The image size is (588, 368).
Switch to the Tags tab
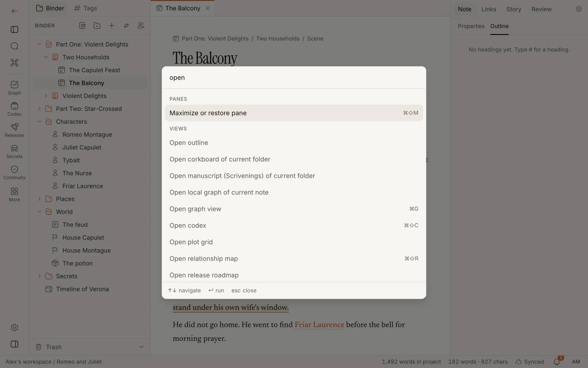pyautogui.click(x=85, y=8)
